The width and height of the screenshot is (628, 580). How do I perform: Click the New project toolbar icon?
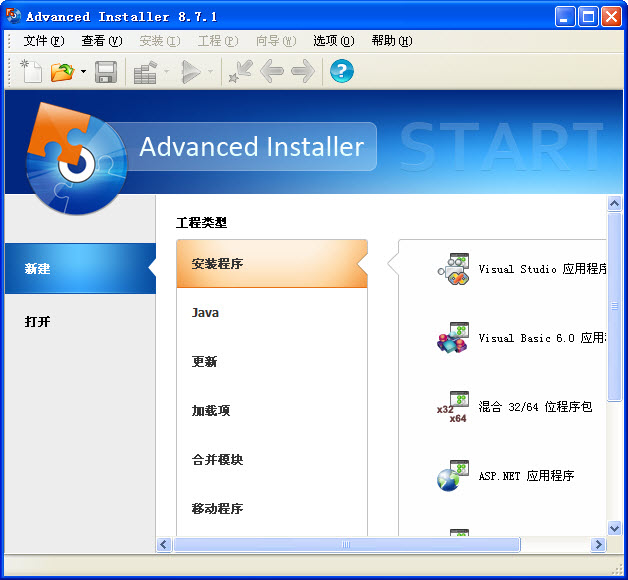31,71
